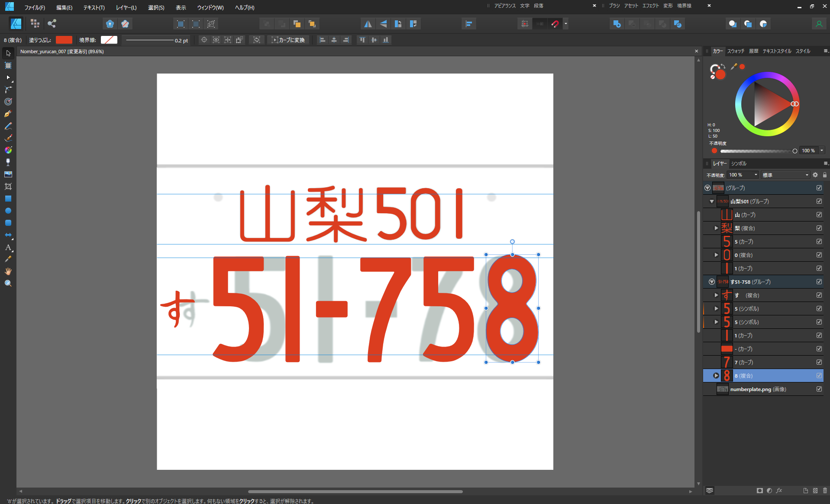
Task: Click the add layer icon in the Layers panel
Action: pyautogui.click(x=805, y=491)
